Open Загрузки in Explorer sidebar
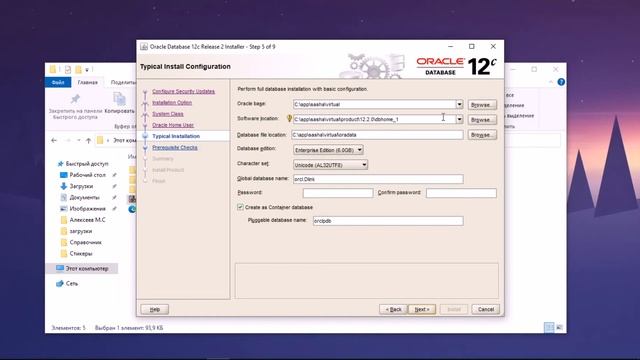Viewport: 640px width, 360px height. click(x=81, y=186)
